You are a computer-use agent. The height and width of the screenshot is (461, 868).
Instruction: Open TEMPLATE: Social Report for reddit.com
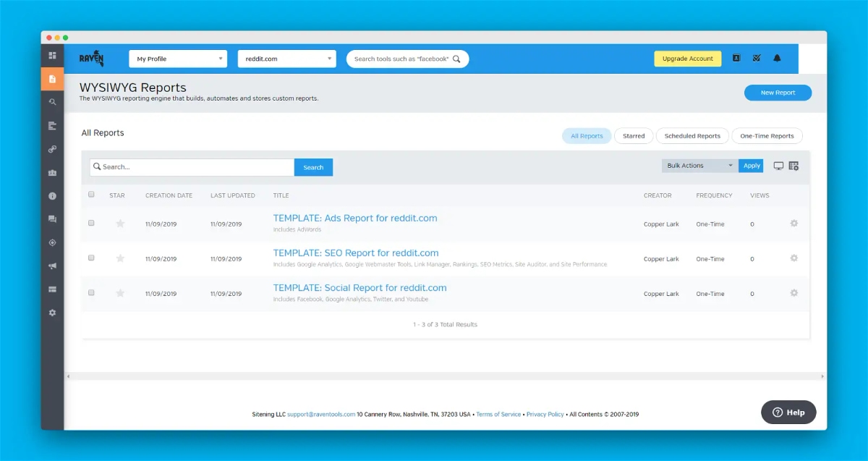click(359, 287)
